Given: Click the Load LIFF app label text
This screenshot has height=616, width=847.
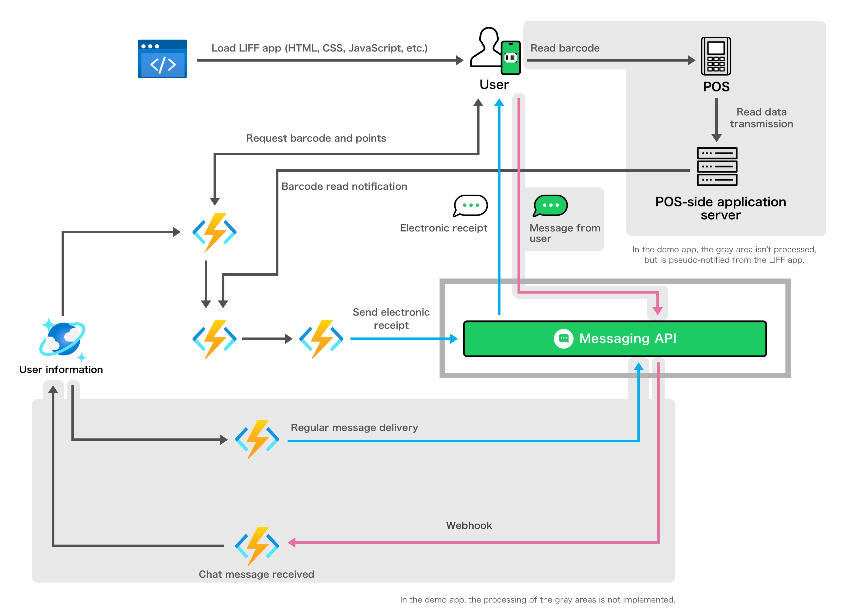Looking at the screenshot, I should click(319, 48).
